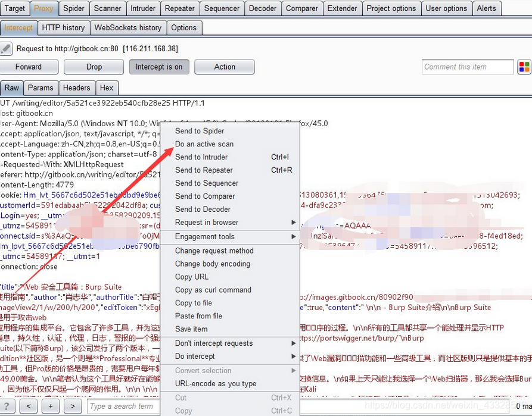Select the Proxy main tab

pyautogui.click(x=43, y=8)
